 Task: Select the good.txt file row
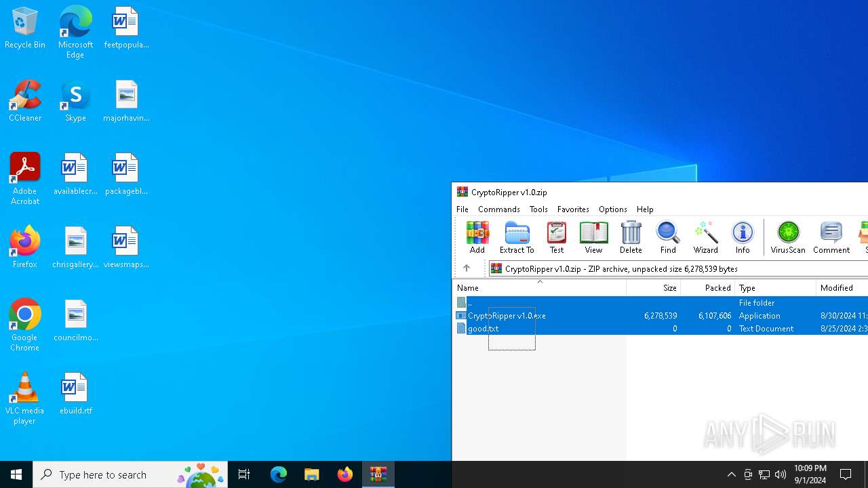(x=661, y=329)
